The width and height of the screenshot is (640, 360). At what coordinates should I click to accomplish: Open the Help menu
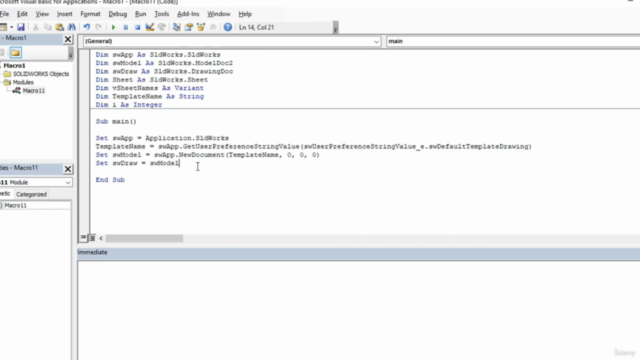point(245,14)
